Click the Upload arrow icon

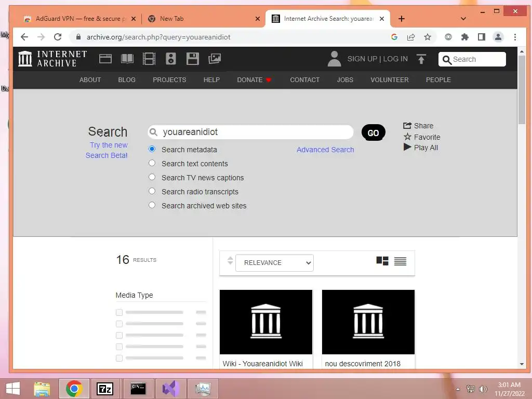point(421,59)
